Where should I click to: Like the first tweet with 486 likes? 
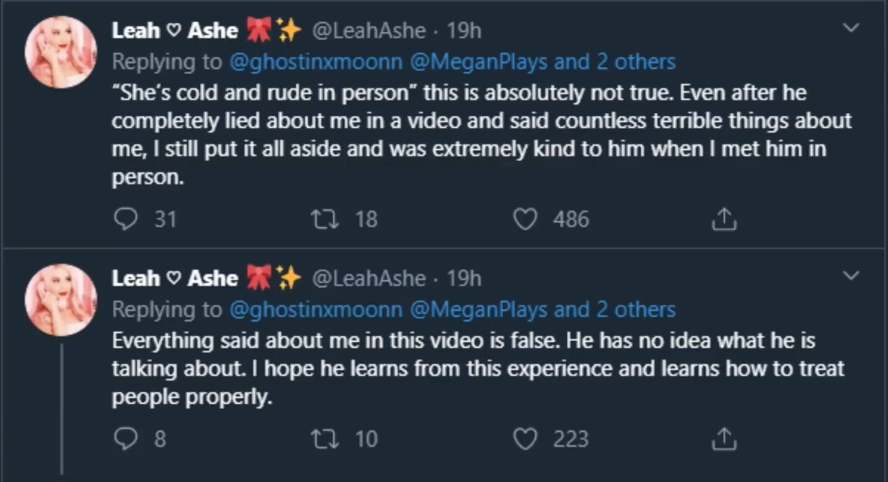pos(526,219)
